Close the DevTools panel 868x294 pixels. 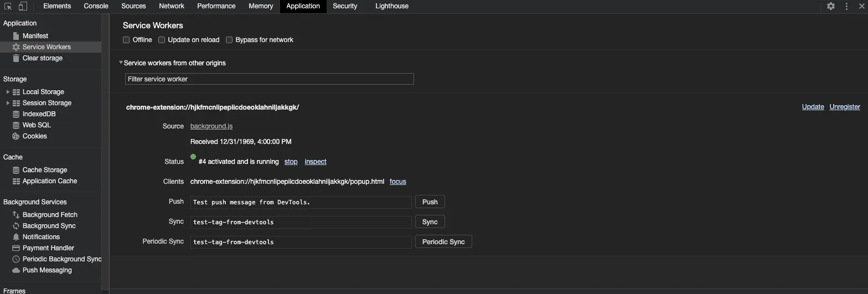pos(861,6)
